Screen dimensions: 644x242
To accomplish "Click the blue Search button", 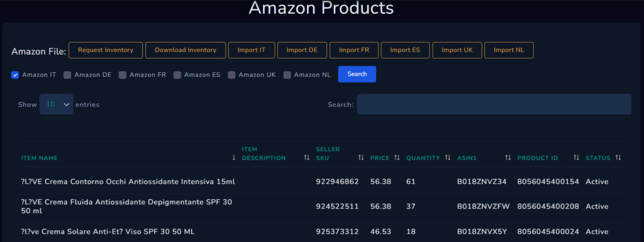I will click(357, 74).
